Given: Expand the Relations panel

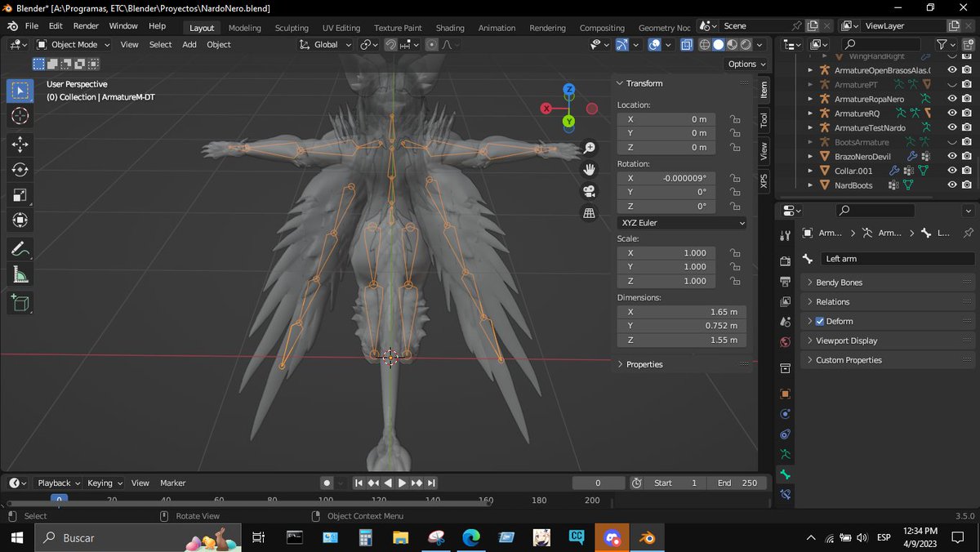Looking at the screenshot, I should coord(888,301).
